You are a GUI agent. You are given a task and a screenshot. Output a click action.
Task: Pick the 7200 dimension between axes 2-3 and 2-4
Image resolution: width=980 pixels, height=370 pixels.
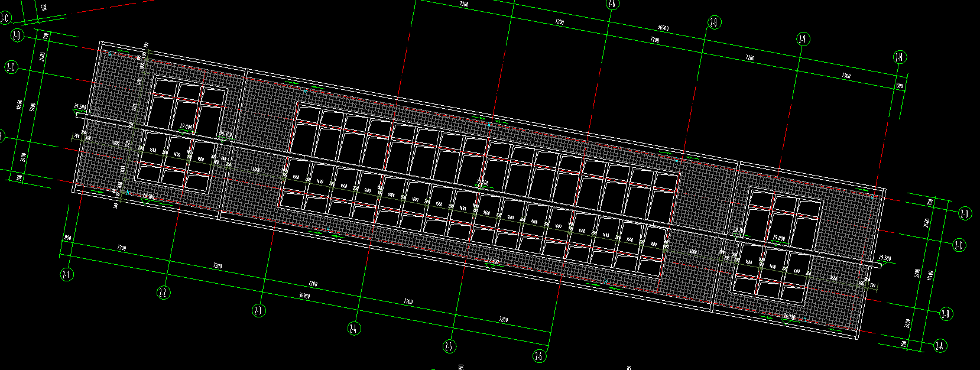pos(313,284)
